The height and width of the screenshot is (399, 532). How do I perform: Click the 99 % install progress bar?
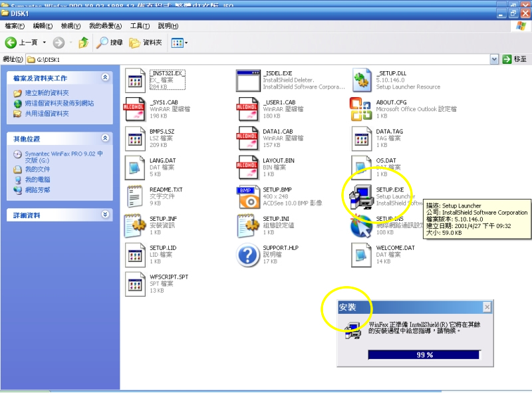[x=424, y=354]
